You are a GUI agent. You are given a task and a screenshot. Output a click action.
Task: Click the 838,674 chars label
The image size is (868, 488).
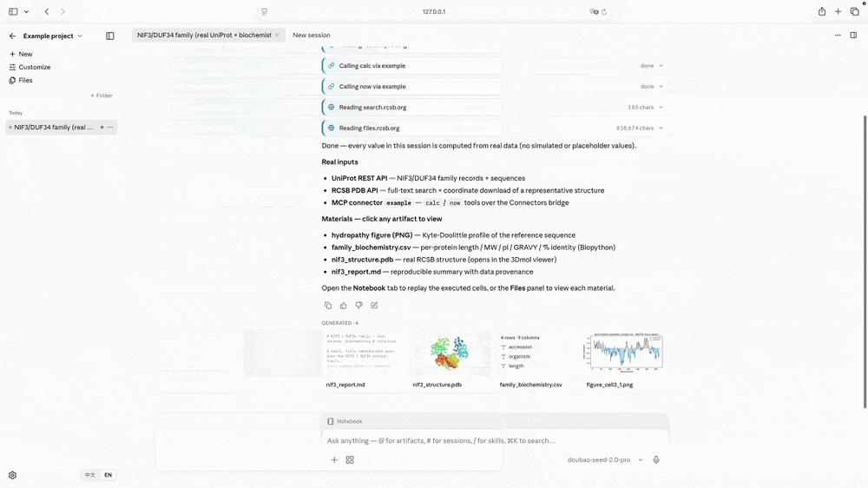pyautogui.click(x=635, y=128)
